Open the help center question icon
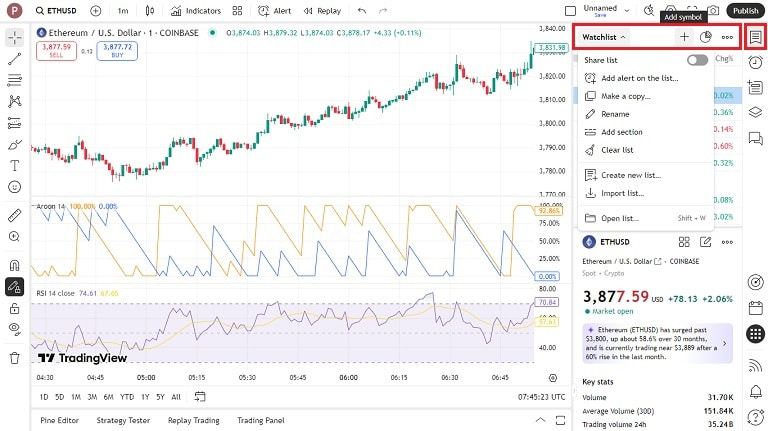The height and width of the screenshot is (431, 768). (x=755, y=417)
